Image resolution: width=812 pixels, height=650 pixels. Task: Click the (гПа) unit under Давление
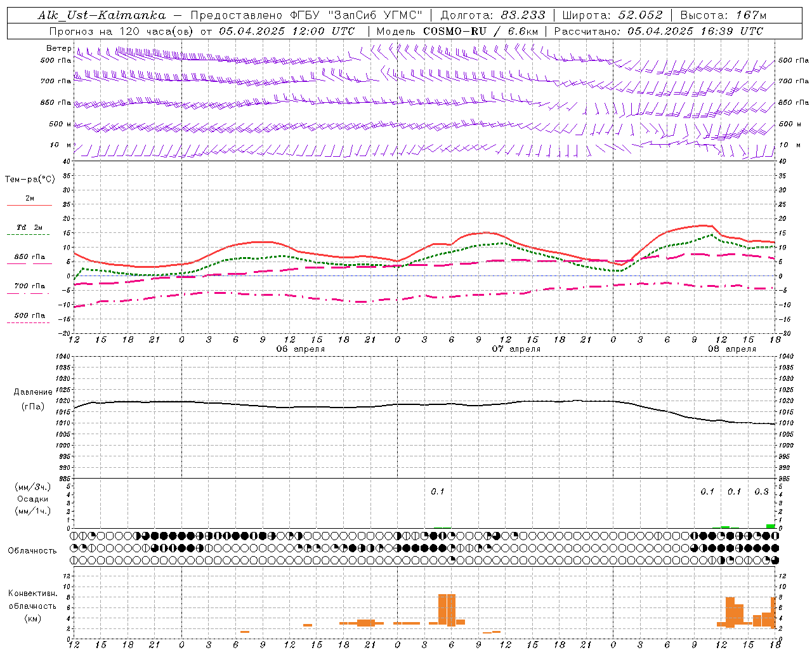(33, 407)
